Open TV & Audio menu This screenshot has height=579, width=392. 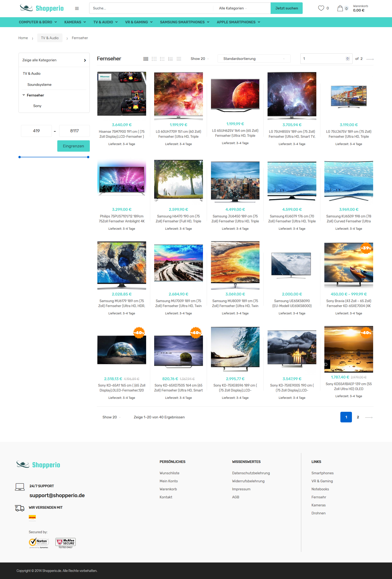pyautogui.click(x=105, y=22)
